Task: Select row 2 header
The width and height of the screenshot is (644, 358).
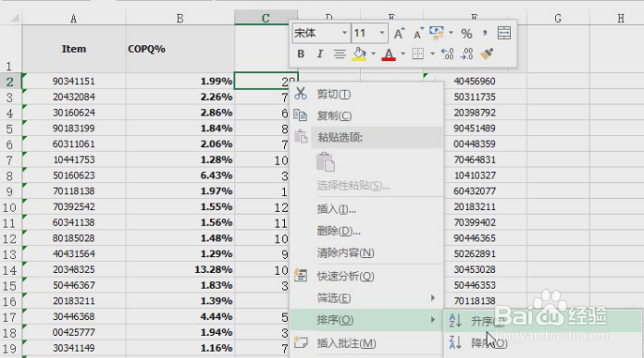Action: (x=10, y=81)
